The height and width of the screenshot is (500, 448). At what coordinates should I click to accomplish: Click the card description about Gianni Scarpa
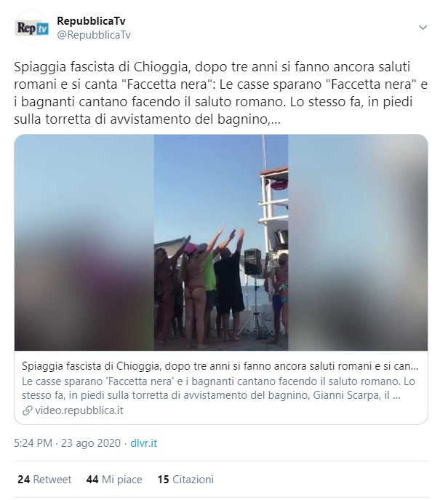point(218,389)
